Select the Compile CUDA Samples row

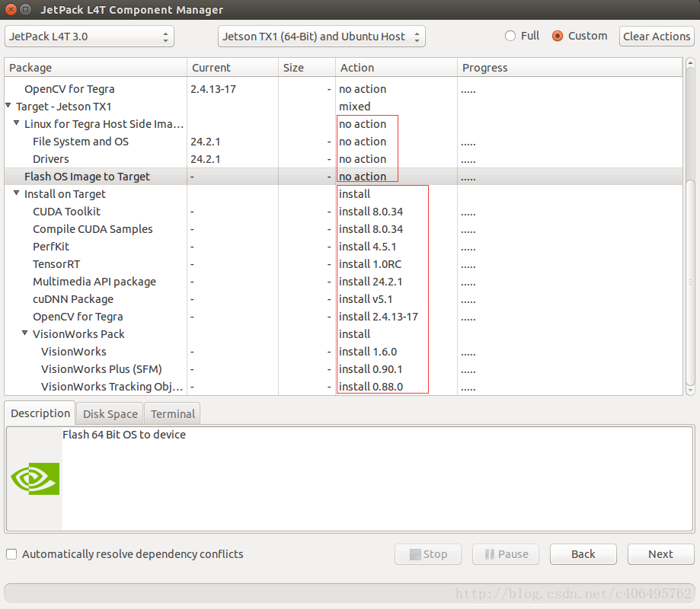[344, 229]
